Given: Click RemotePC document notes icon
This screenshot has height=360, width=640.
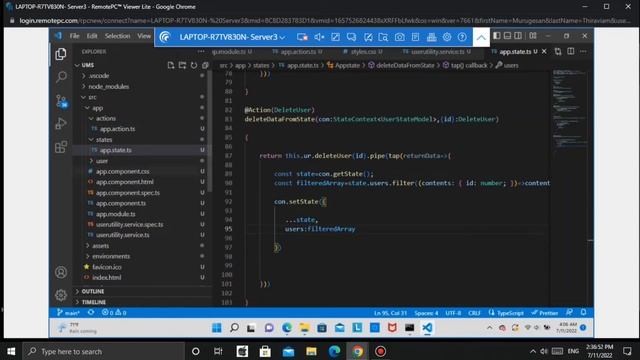Looking at the screenshot, I should pyautogui.click(x=415, y=37).
